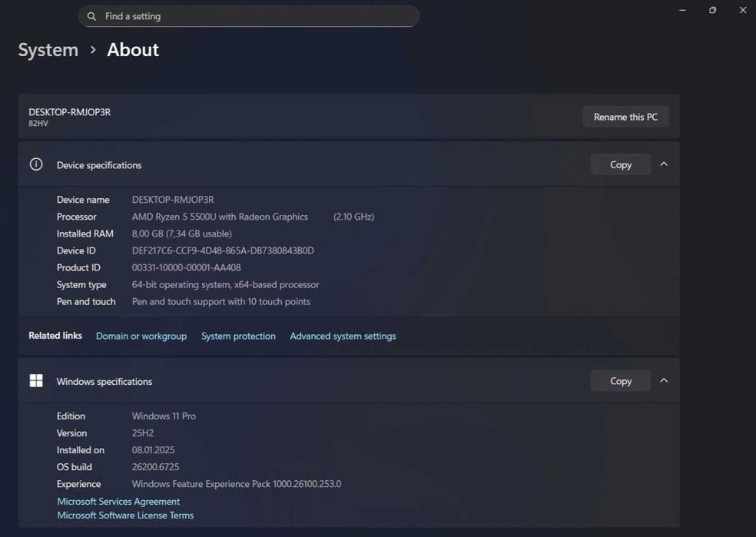Open Domain or workgroup link
Image resolution: width=756 pixels, height=537 pixels.
[141, 336]
